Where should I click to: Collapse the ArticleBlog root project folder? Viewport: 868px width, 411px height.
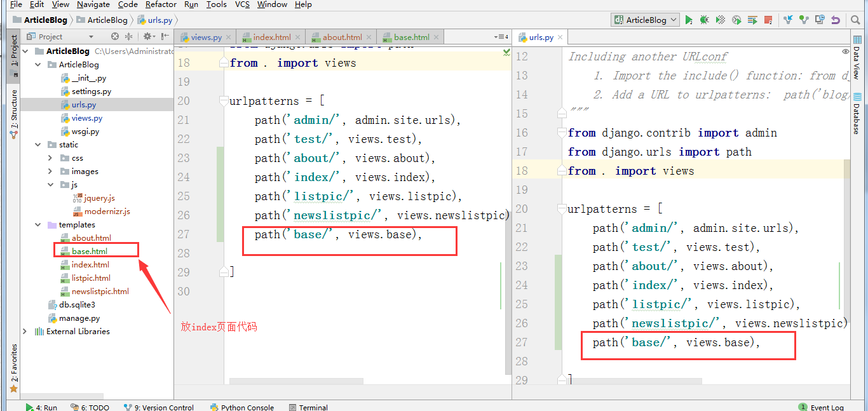click(x=25, y=51)
